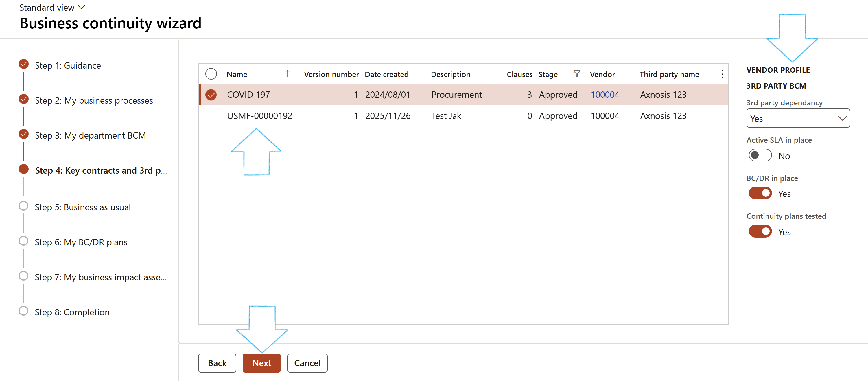Disable the Continuity plans tested toggle
Image resolution: width=868 pixels, height=381 pixels.
pos(760,232)
